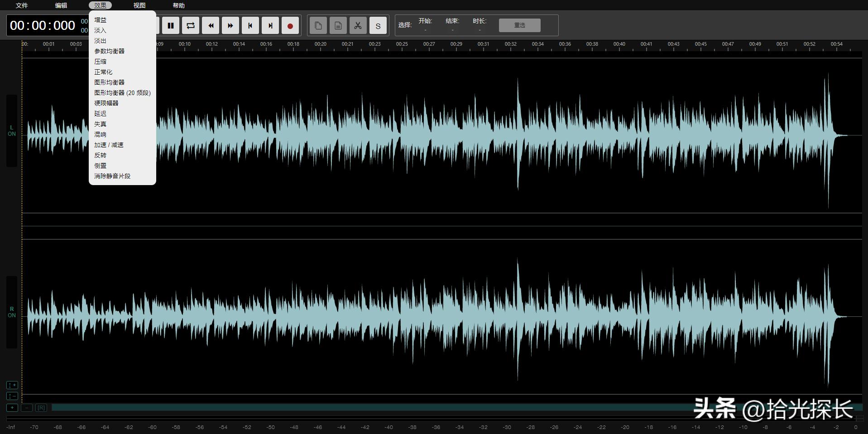Toggle loop playback mode
Viewport: 868px width, 434px height.
(191, 26)
